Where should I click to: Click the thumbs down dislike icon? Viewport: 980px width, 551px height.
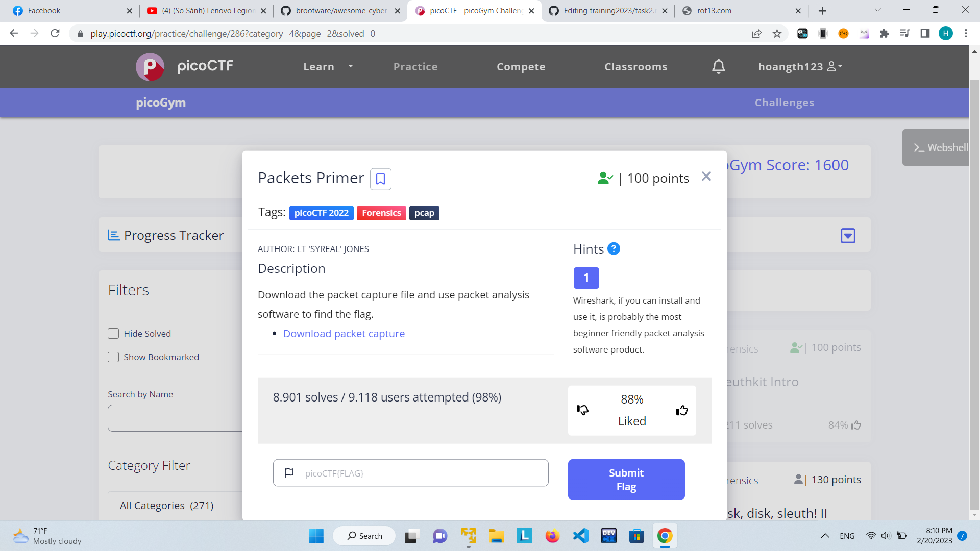click(582, 410)
